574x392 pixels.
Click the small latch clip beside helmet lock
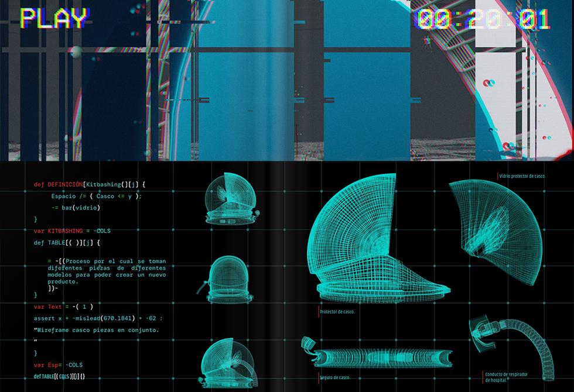309,346
